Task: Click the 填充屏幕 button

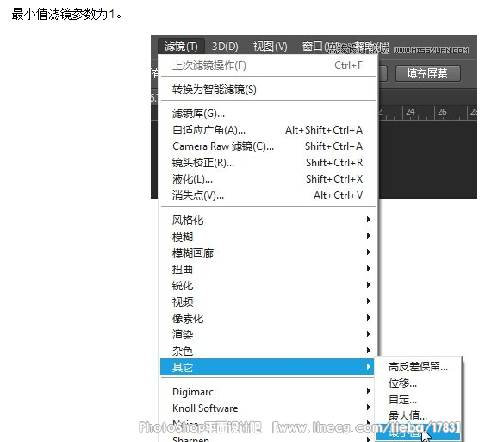Action: tap(427, 73)
